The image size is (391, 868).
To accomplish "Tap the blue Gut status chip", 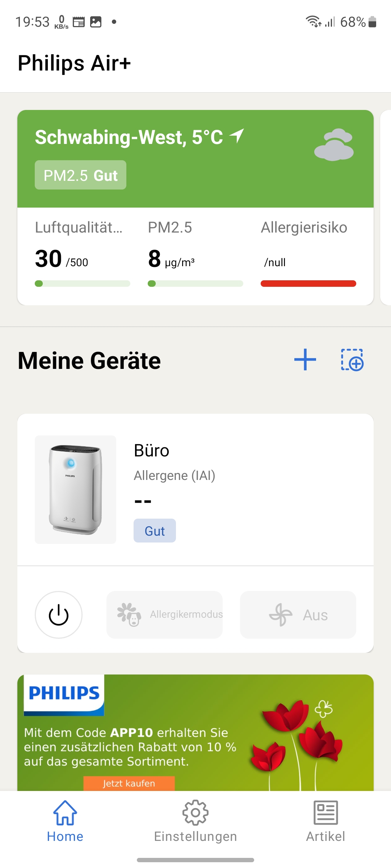I will (155, 531).
